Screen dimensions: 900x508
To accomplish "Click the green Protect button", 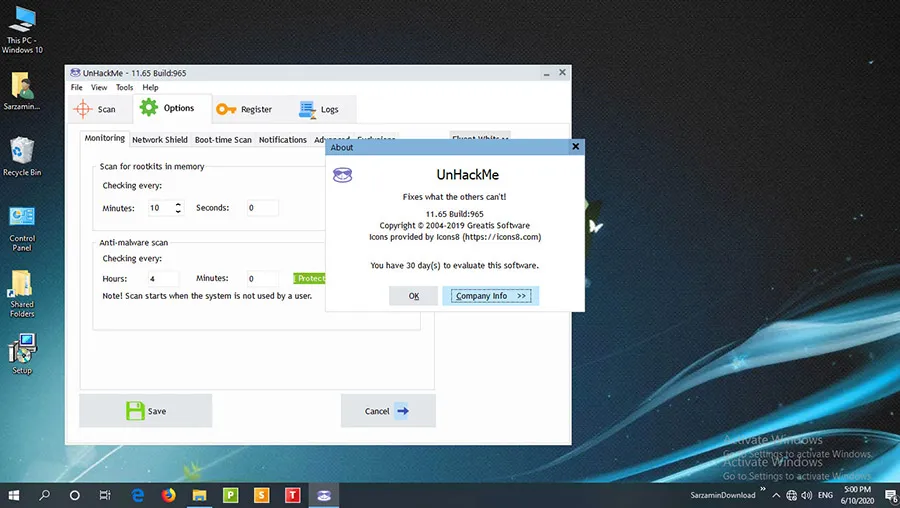I will (x=309, y=278).
